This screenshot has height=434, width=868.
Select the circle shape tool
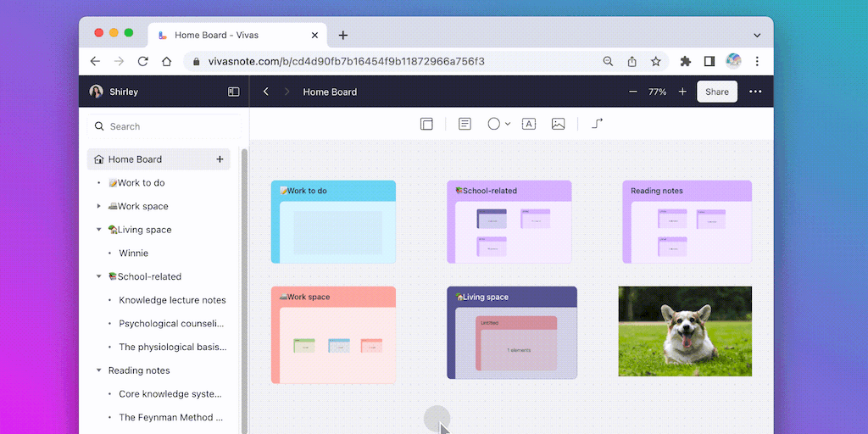(493, 124)
